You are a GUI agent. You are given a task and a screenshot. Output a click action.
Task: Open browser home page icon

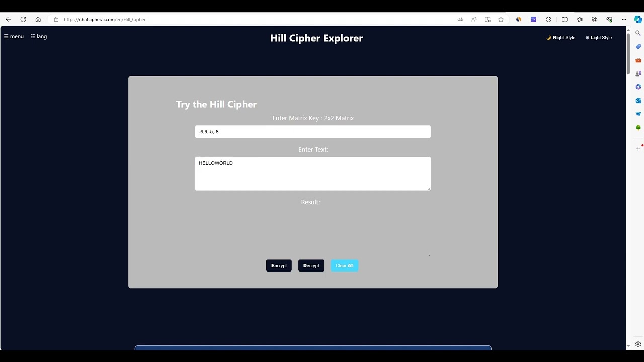pyautogui.click(x=38, y=19)
